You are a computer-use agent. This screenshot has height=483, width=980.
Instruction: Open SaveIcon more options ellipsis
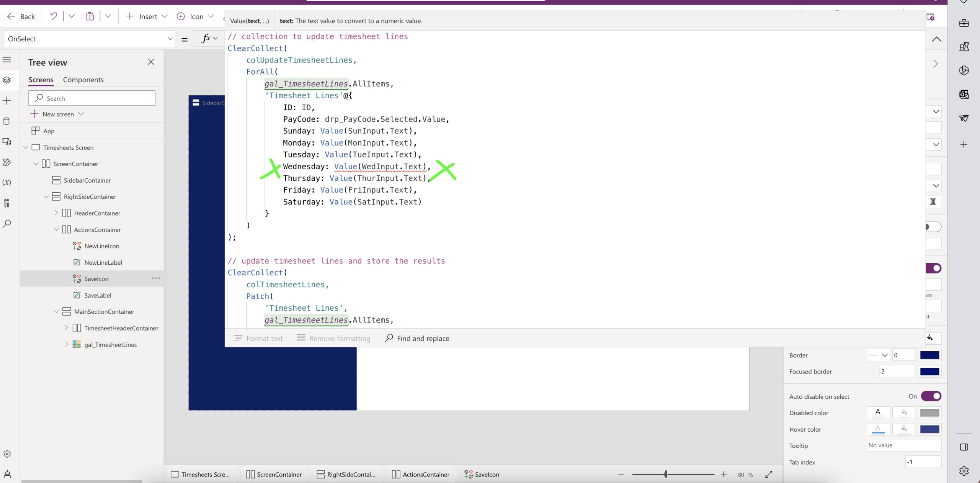pos(156,278)
